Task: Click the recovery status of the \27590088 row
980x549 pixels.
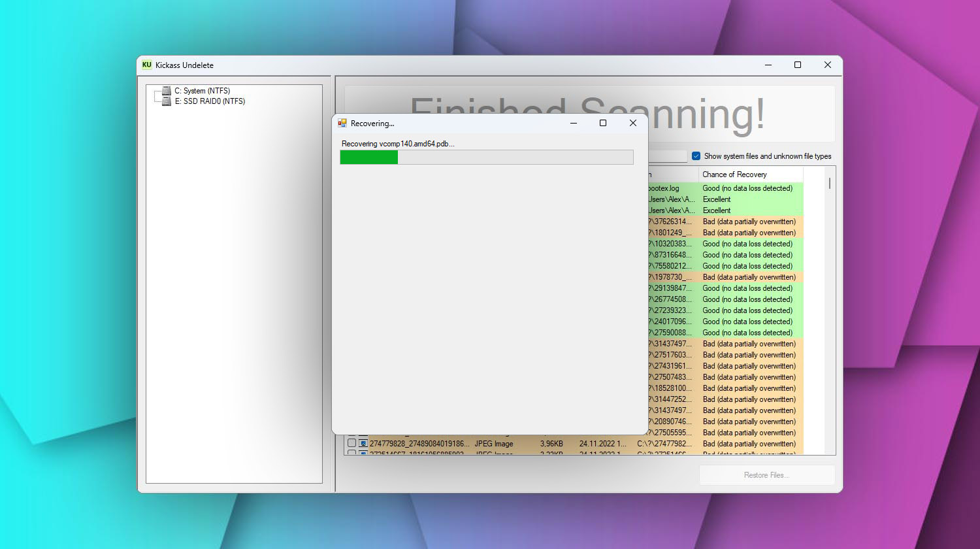Action: pos(747,333)
